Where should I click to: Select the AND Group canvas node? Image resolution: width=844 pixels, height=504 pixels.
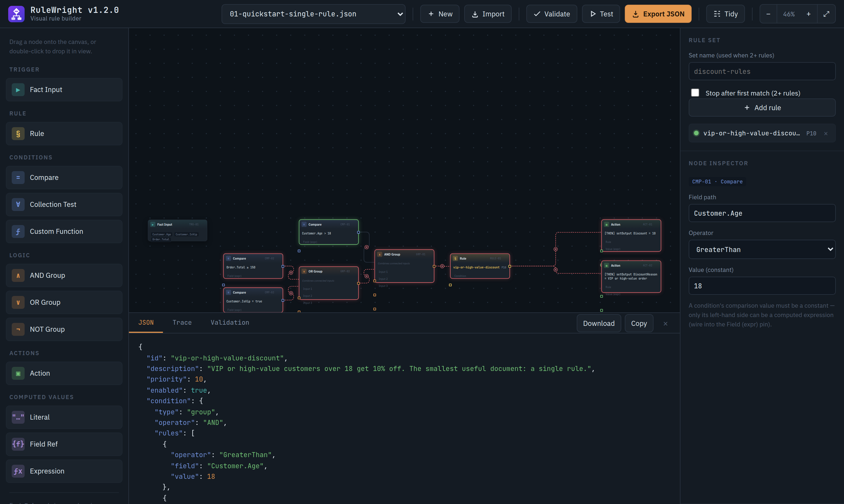point(404,266)
